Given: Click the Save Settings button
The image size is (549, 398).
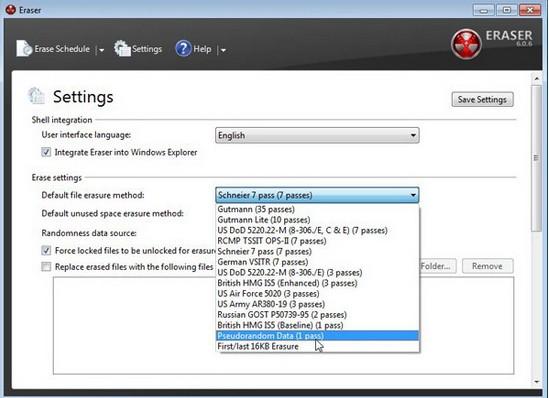Looking at the screenshot, I should (482, 99).
